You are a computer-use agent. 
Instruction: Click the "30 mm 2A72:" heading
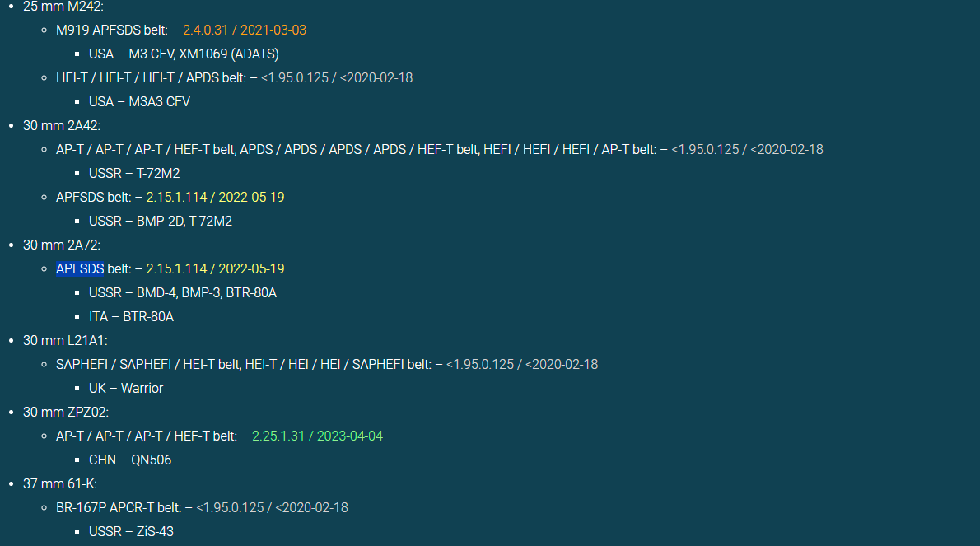point(61,245)
